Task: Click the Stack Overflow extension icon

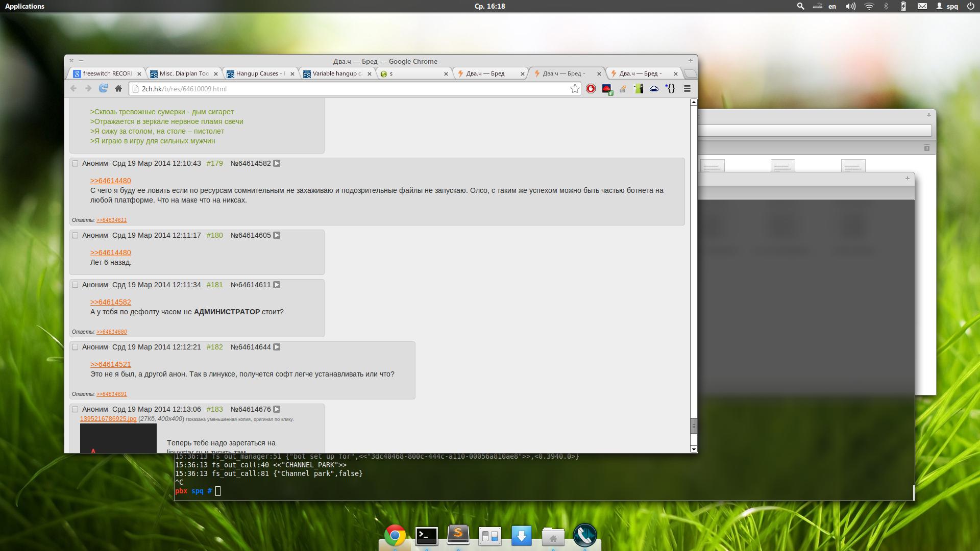Action: [623, 89]
